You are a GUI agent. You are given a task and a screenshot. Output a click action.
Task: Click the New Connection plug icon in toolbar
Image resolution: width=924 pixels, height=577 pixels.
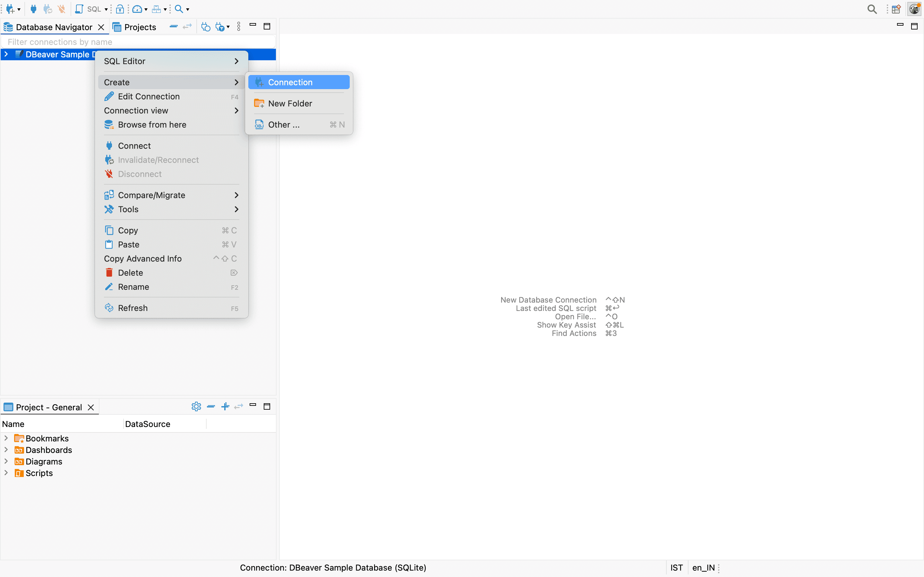point(10,9)
